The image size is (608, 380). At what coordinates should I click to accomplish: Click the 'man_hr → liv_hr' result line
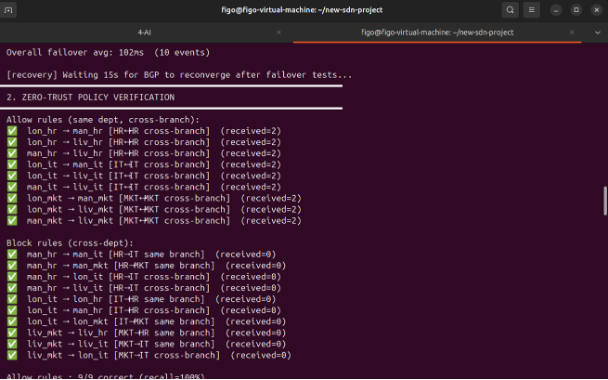(143, 154)
